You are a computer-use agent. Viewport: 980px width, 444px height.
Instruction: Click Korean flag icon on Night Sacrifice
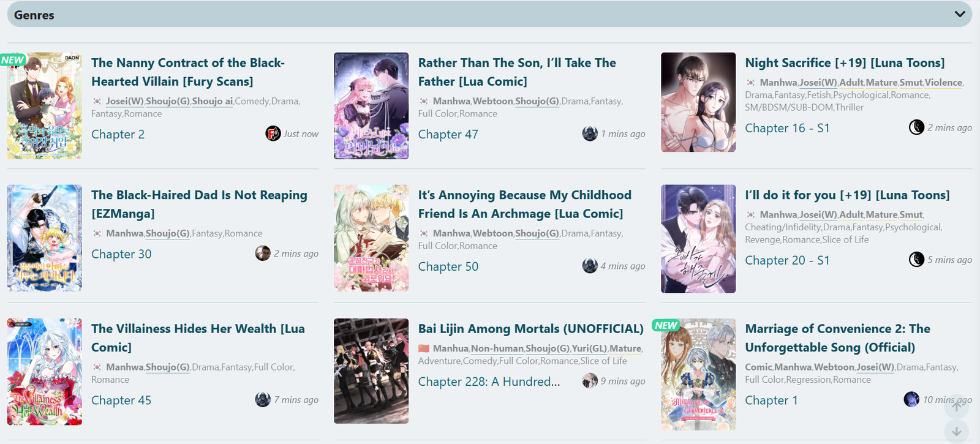point(750,83)
